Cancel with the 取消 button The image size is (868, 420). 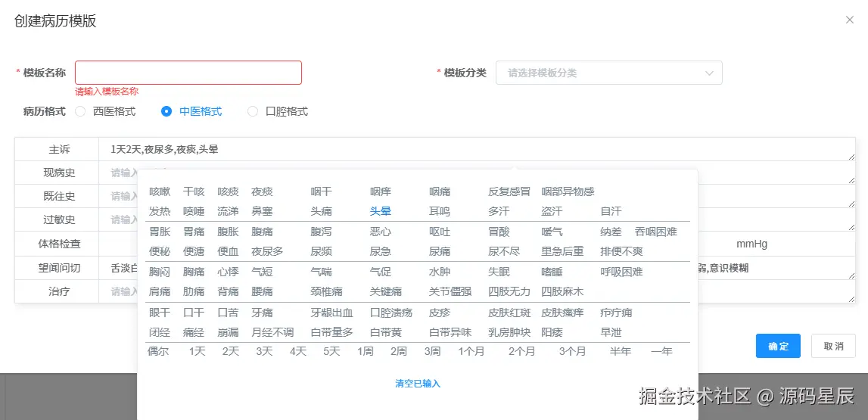[x=833, y=347]
